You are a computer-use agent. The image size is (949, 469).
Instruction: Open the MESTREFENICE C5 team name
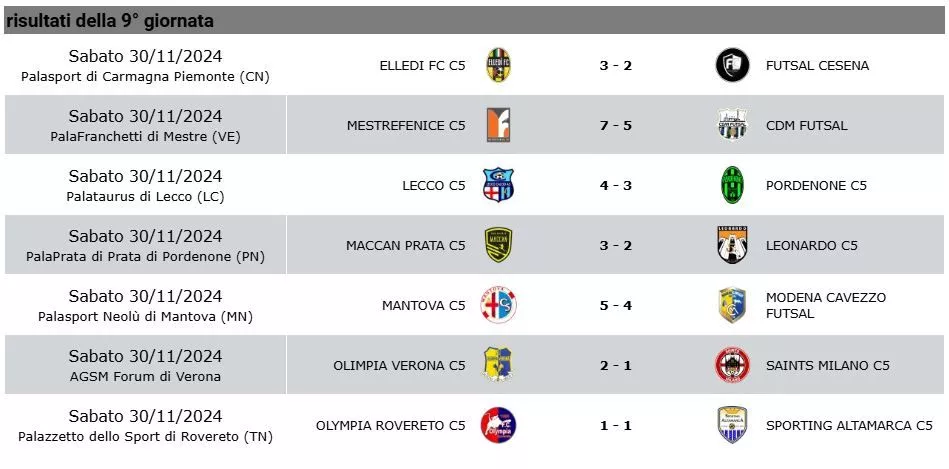click(406, 125)
